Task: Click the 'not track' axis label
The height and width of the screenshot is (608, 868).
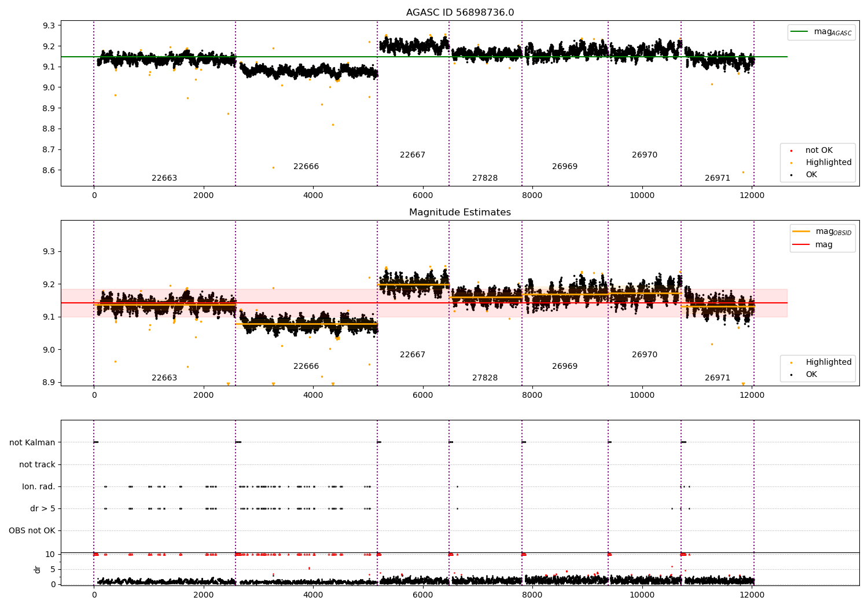Action: 37,464
